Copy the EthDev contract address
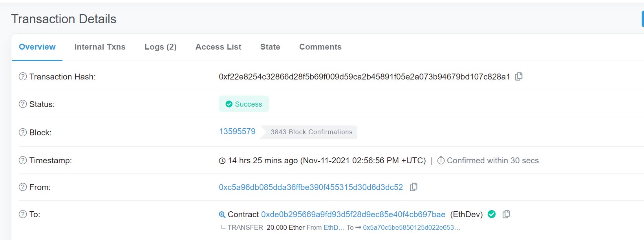Viewport: 644px width, 240px height. tap(507, 214)
